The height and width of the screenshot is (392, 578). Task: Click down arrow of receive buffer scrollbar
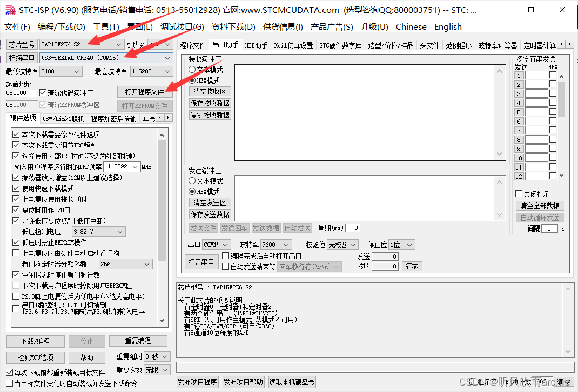[x=500, y=154]
